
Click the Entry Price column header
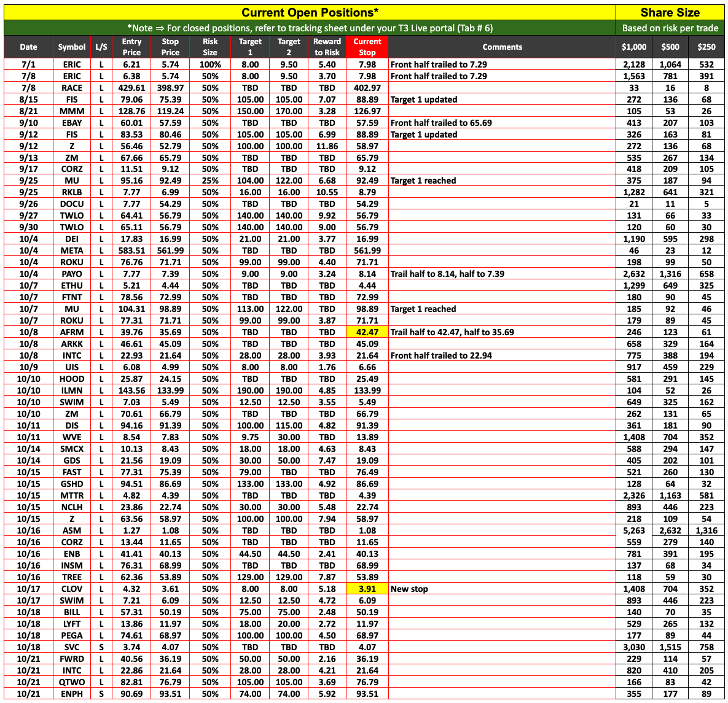pos(131,47)
